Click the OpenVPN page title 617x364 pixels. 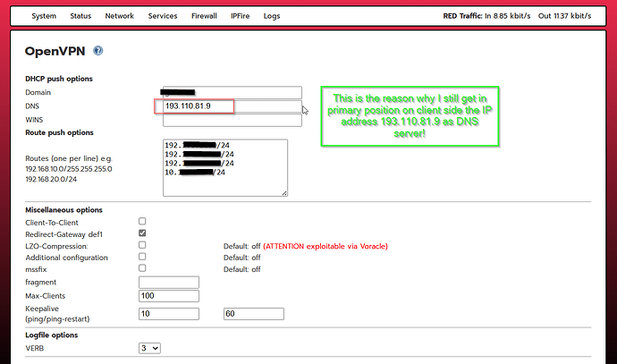[55, 51]
